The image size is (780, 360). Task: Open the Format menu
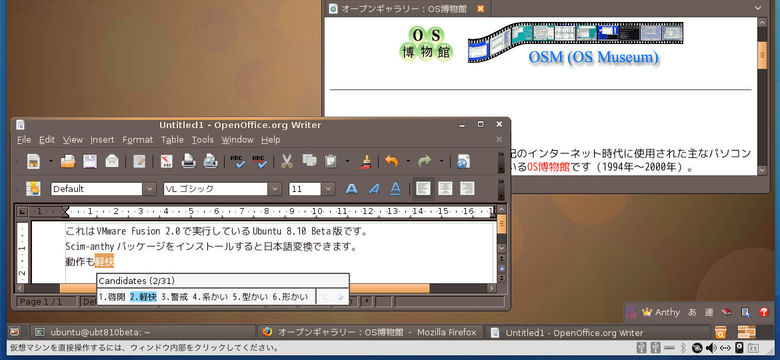pyautogui.click(x=137, y=140)
